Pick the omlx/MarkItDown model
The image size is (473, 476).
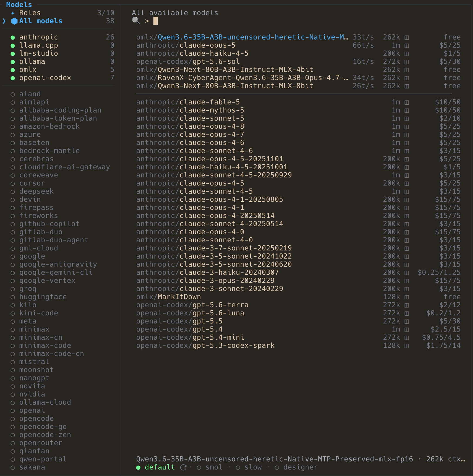point(298,297)
